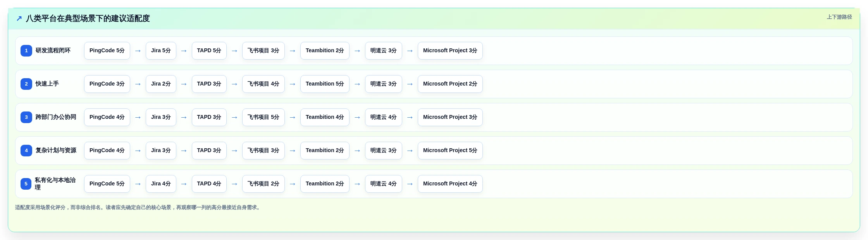Click PingCode 4分 chip in 跨部门办公协同 row
The image size is (868, 240).
(x=107, y=117)
